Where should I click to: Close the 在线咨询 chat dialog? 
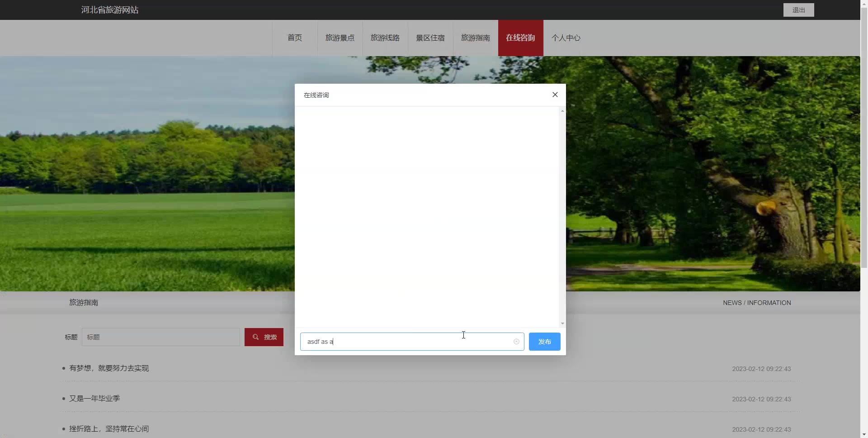555,95
